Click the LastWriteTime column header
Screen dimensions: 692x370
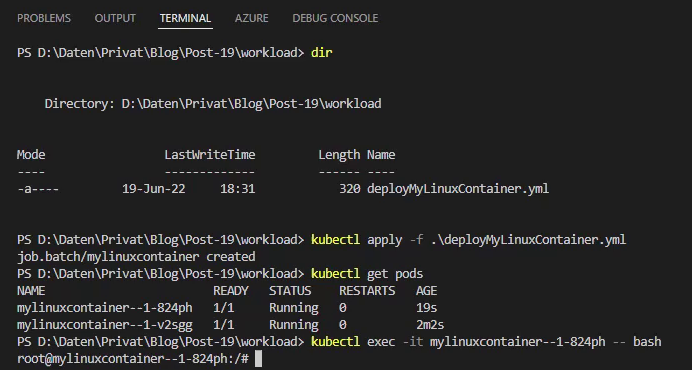[210, 155]
